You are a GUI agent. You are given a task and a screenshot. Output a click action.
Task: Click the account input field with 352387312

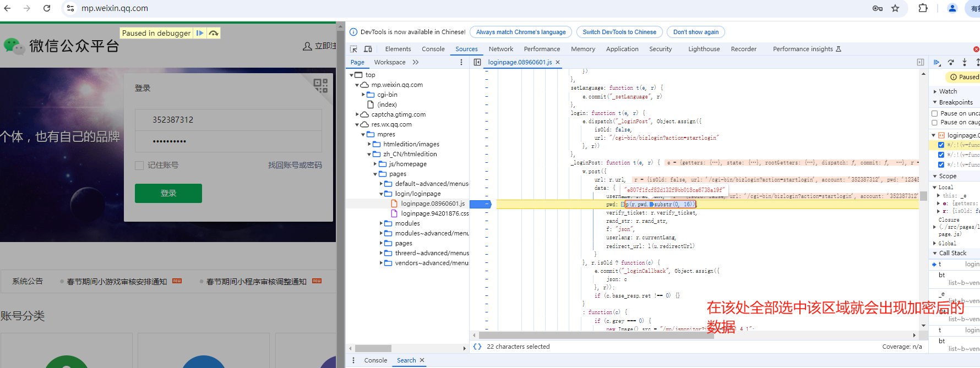pyautogui.click(x=228, y=119)
